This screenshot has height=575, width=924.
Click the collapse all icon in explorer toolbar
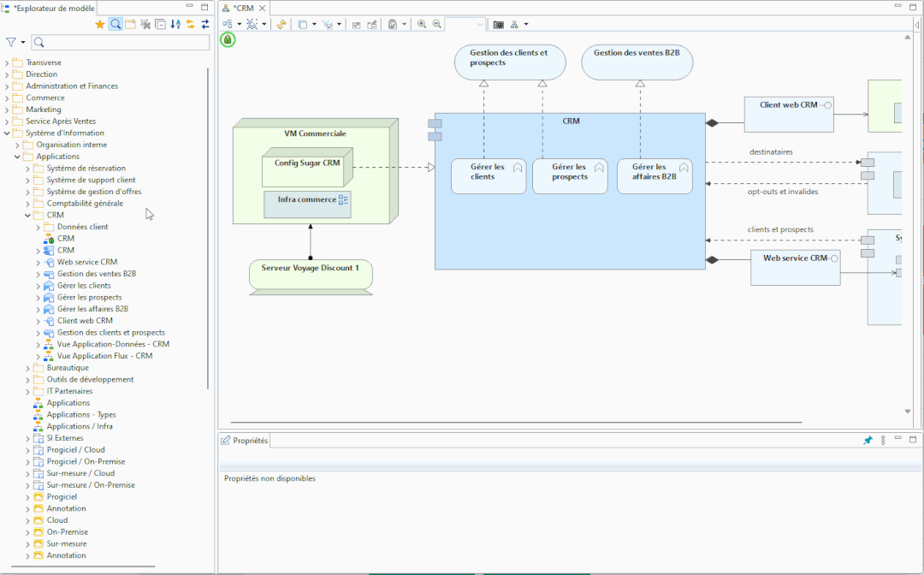click(160, 24)
